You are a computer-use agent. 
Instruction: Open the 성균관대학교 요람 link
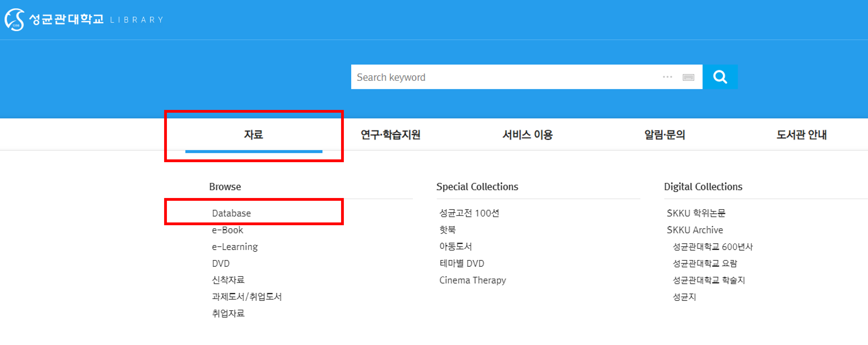click(x=705, y=263)
